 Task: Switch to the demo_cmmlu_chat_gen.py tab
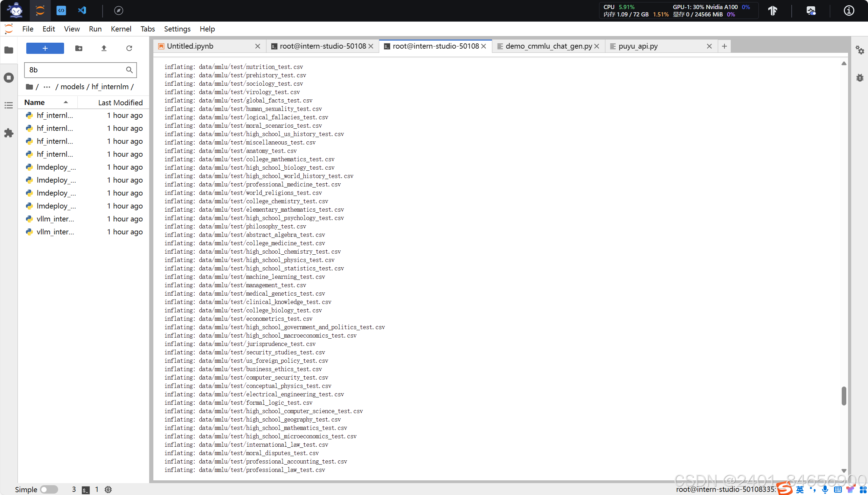548,46
